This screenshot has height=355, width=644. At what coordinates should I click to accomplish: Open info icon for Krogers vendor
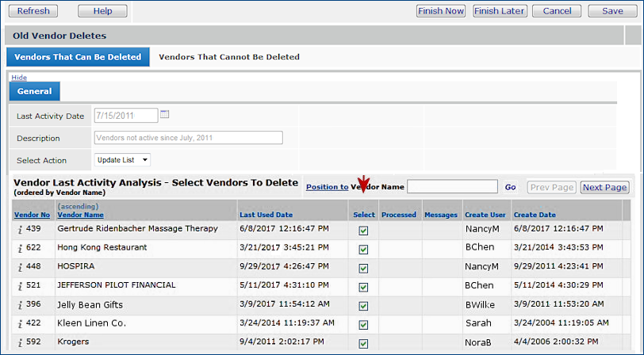pyautogui.click(x=21, y=343)
